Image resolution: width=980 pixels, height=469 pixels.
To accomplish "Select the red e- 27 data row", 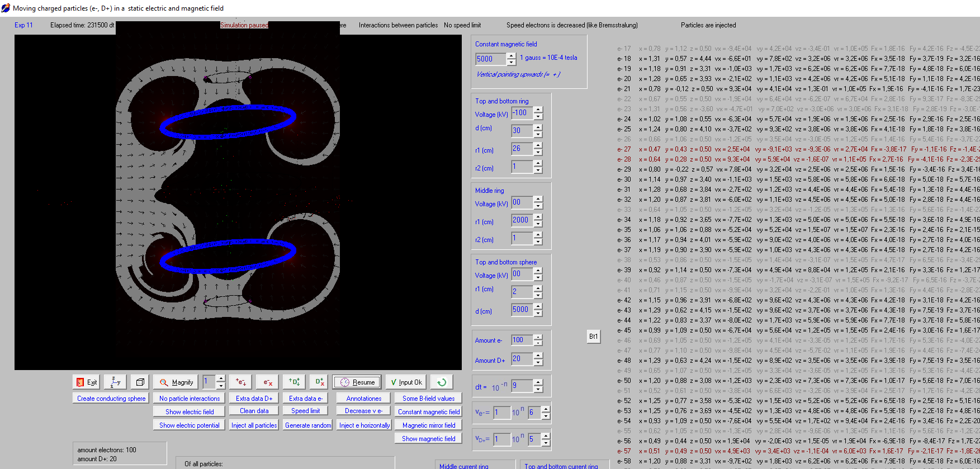I will (798, 149).
